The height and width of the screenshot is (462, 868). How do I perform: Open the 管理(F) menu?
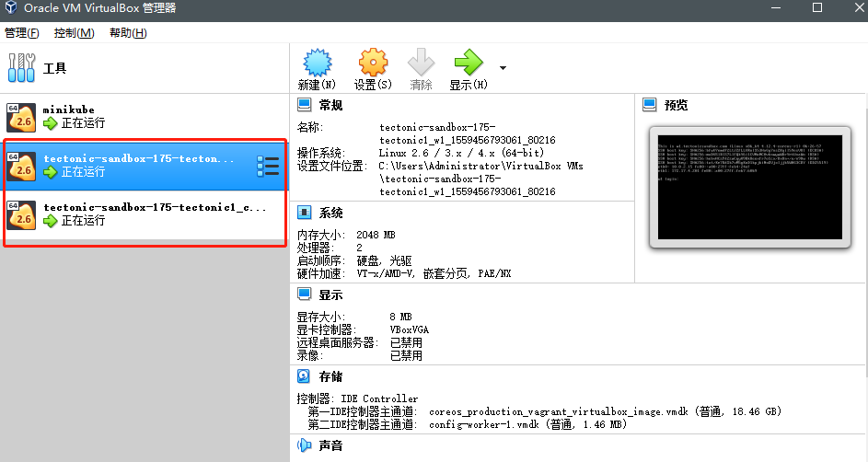21,32
